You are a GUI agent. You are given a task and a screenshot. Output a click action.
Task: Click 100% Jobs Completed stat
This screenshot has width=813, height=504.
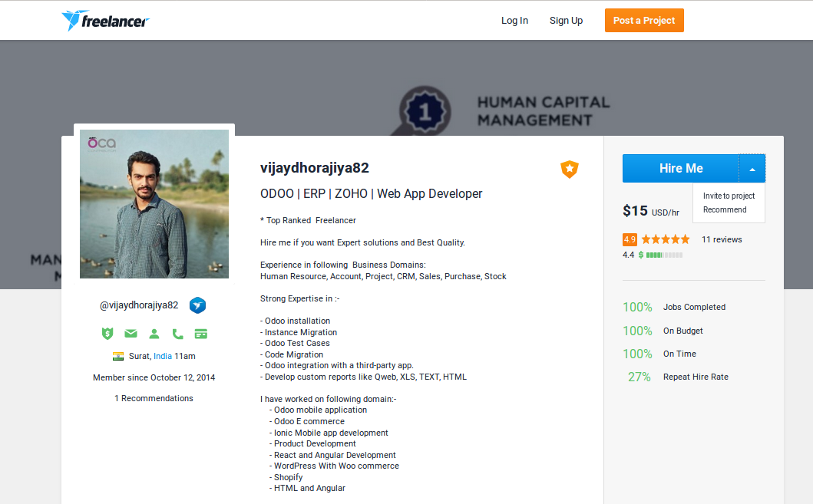674,307
